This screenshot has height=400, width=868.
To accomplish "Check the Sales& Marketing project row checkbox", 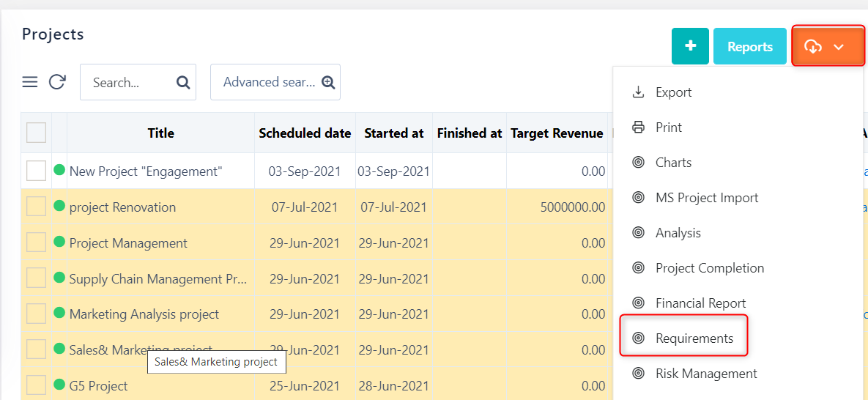I will click(x=37, y=349).
